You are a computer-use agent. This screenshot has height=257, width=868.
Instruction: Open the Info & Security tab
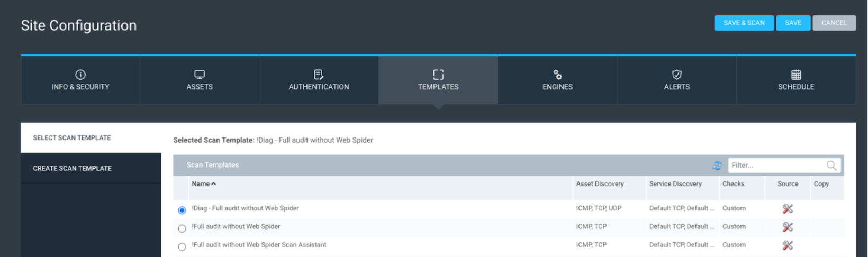80,80
